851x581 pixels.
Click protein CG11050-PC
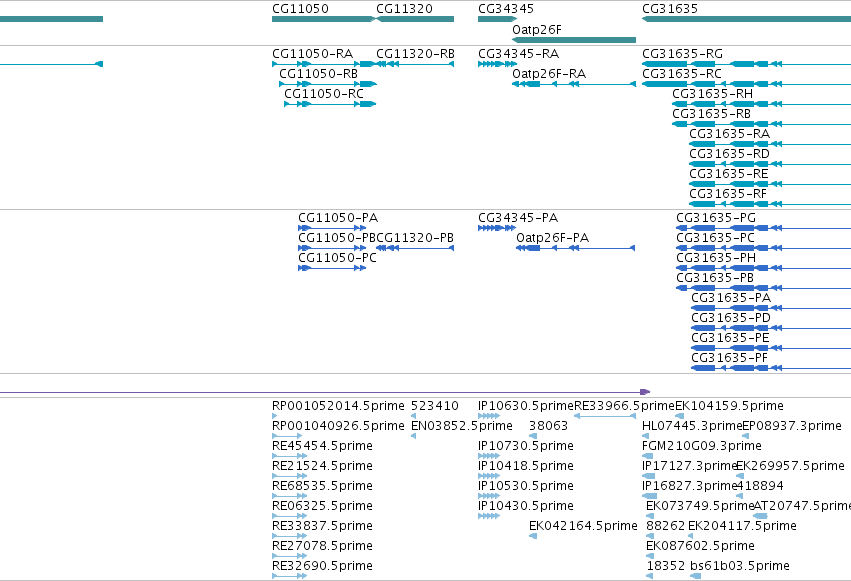[x=338, y=258]
